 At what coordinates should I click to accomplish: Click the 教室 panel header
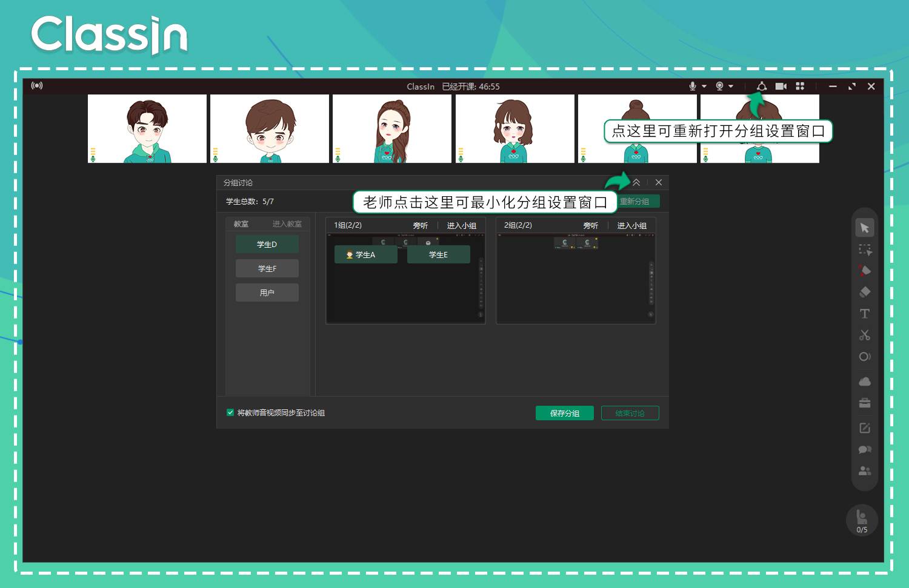(241, 224)
